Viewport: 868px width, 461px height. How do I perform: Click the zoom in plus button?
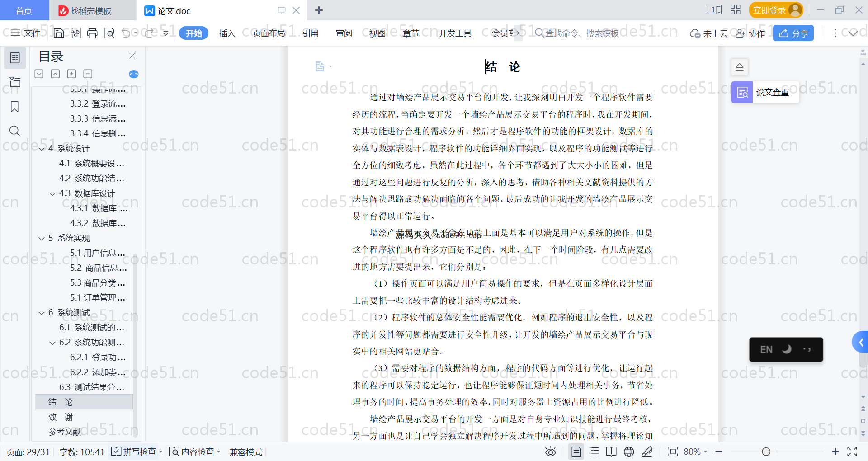[x=835, y=452]
